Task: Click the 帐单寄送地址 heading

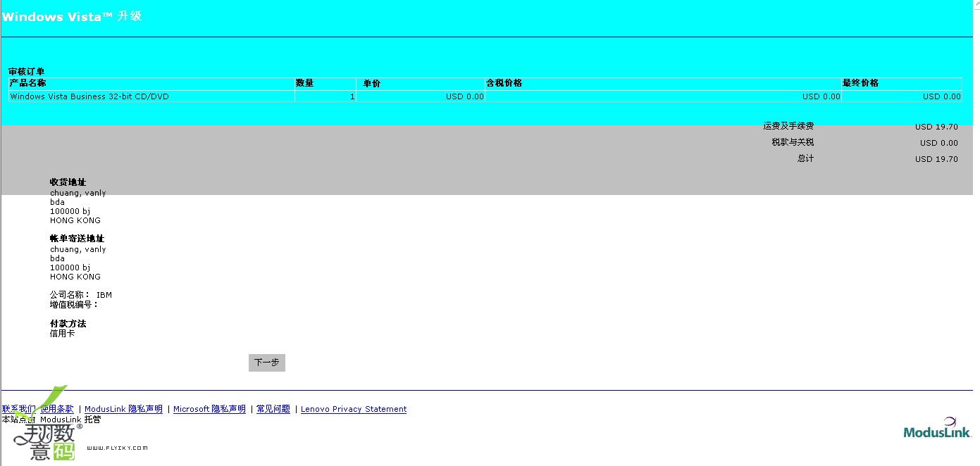Action: [77, 239]
